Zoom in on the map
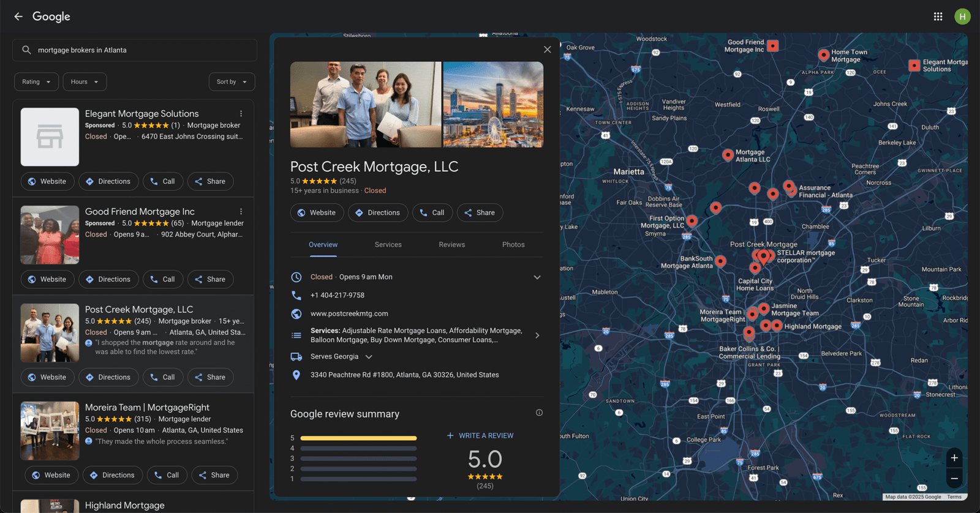Viewport: 980px width, 513px height. click(x=954, y=458)
